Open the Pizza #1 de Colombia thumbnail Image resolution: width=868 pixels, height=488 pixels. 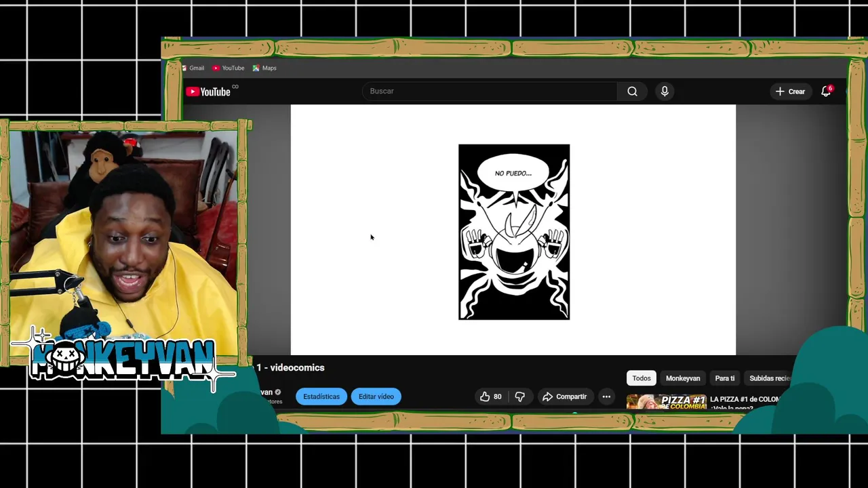[667, 402]
